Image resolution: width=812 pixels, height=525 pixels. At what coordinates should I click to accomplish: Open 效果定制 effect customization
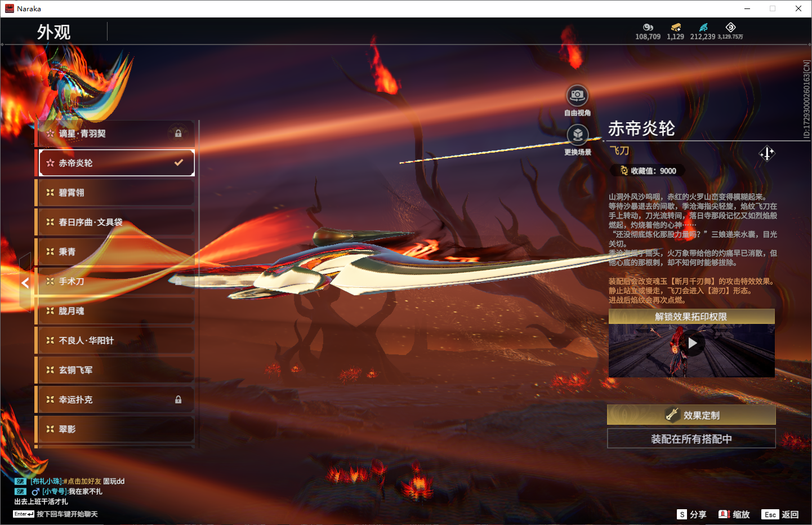tap(691, 415)
